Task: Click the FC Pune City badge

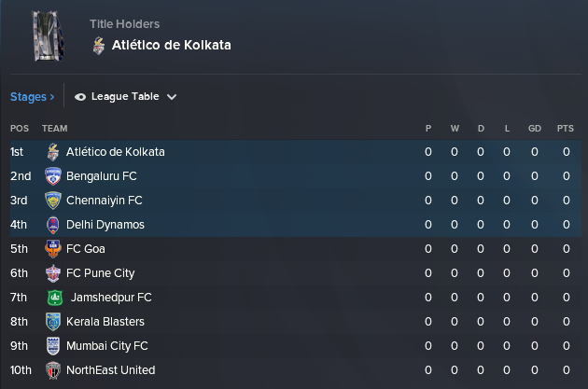Action: tap(53, 273)
